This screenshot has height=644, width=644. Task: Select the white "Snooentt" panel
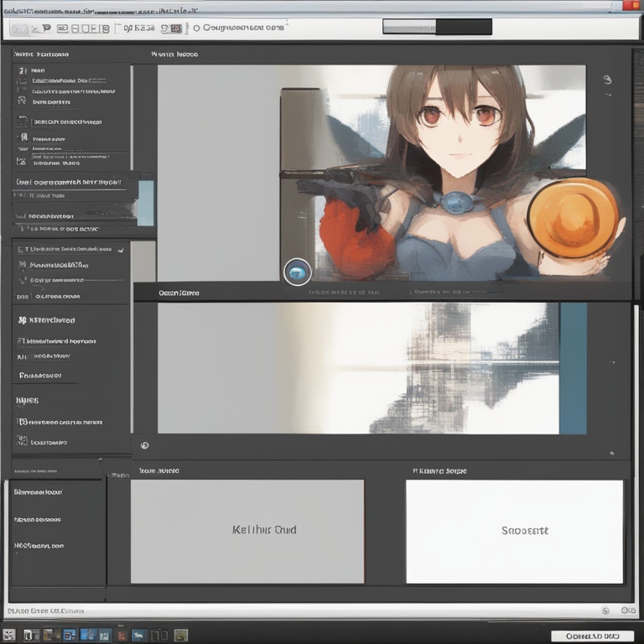(515, 532)
